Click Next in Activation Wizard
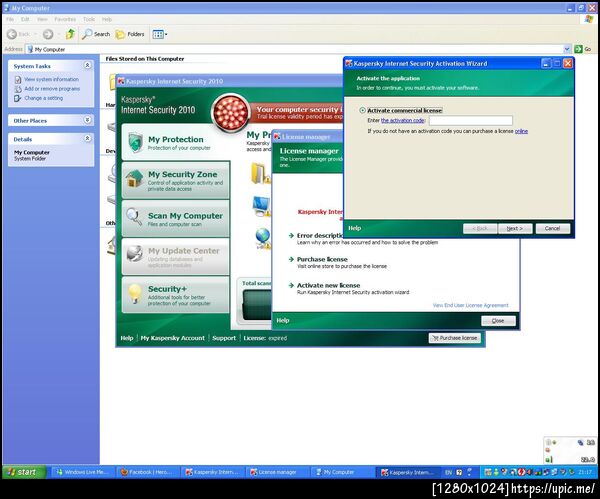This screenshot has height=499, width=600. [515, 228]
